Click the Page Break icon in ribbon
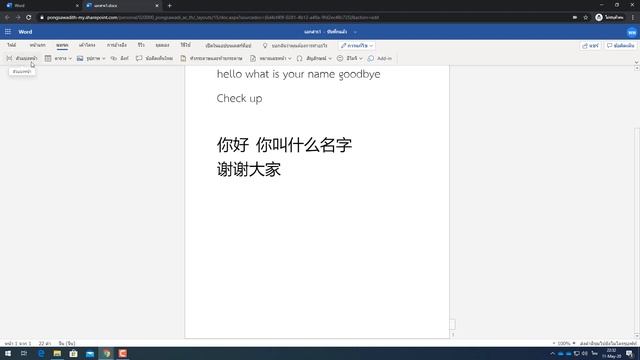This screenshot has height=360, width=640. pos(9,58)
